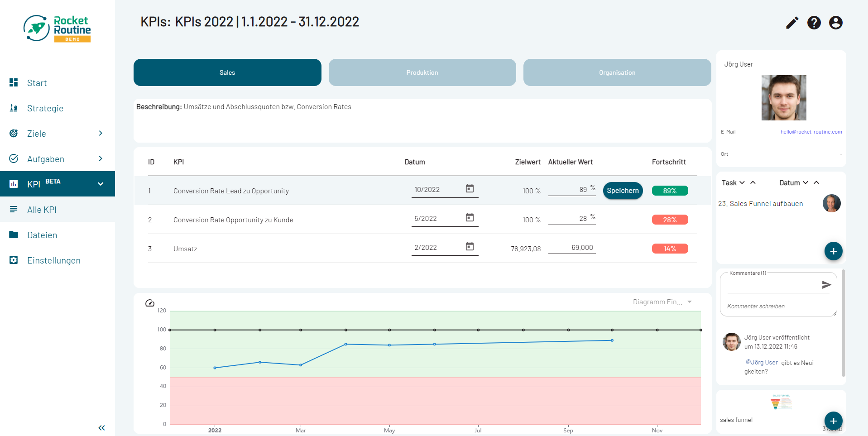
Task: Open the user account profile icon
Action: point(835,23)
